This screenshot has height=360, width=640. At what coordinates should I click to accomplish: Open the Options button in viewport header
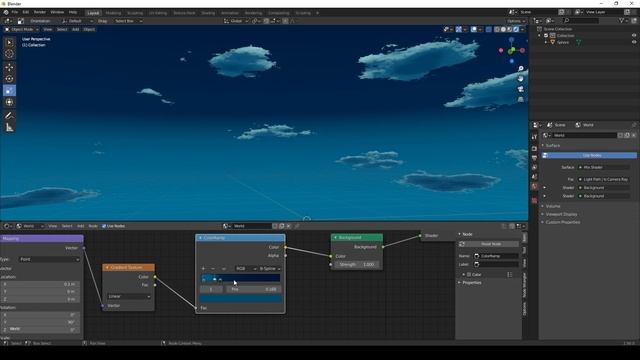click(516, 21)
